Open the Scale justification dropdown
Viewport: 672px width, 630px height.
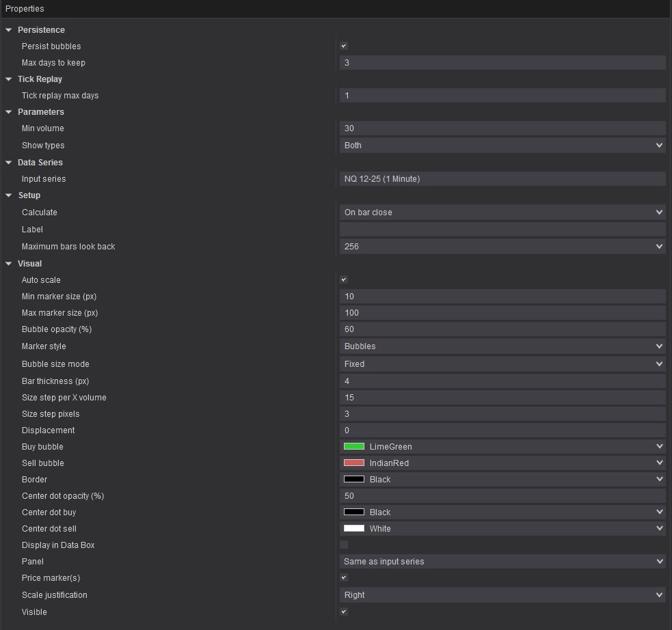(659, 594)
